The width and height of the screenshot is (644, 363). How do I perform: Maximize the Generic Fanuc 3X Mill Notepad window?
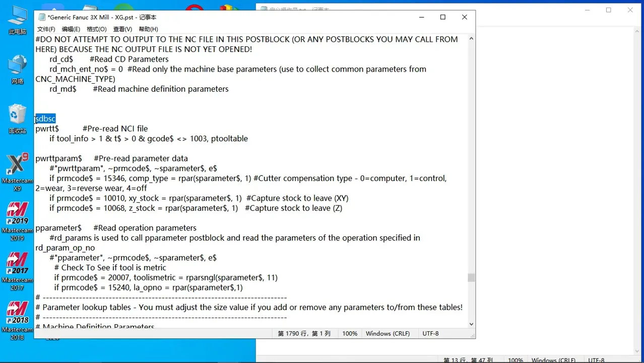[442, 17]
